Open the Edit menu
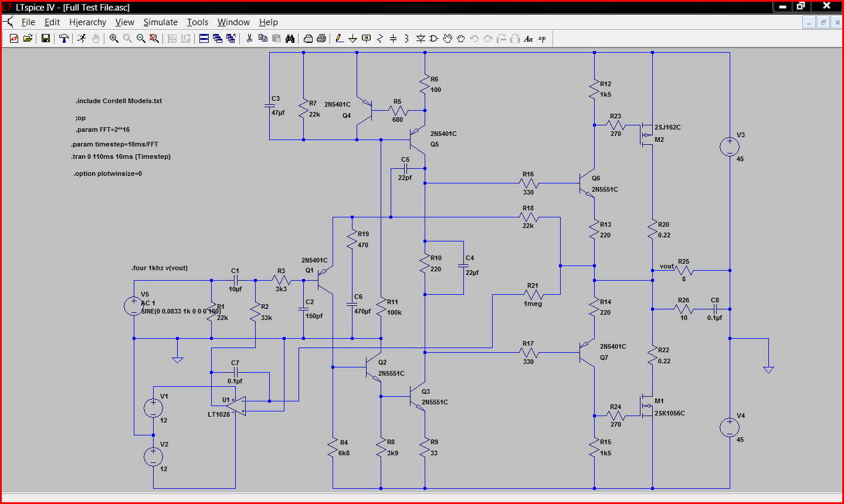844x504 pixels. pyautogui.click(x=52, y=22)
